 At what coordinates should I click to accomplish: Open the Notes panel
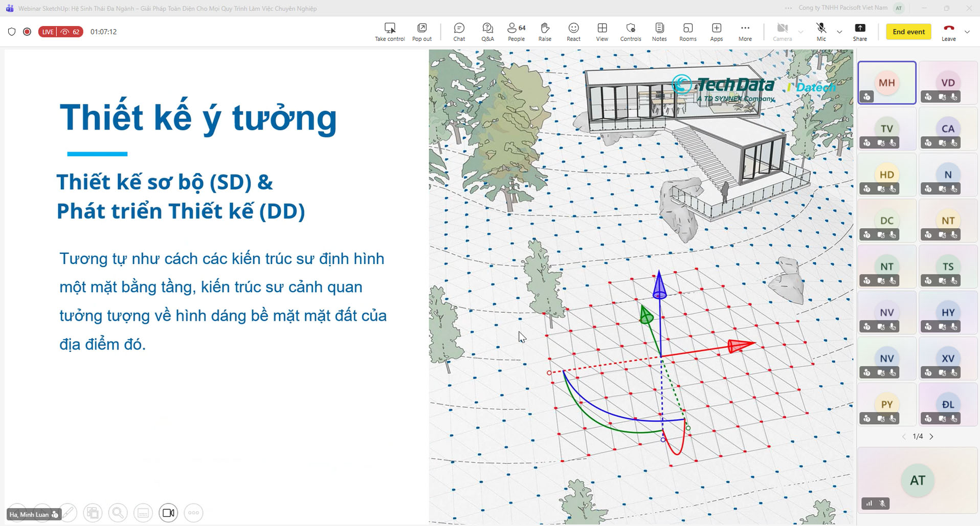point(659,32)
